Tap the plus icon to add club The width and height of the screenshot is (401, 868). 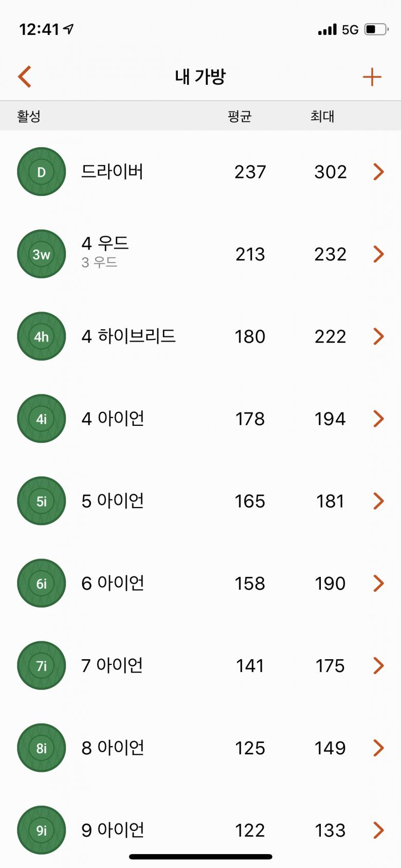click(372, 78)
